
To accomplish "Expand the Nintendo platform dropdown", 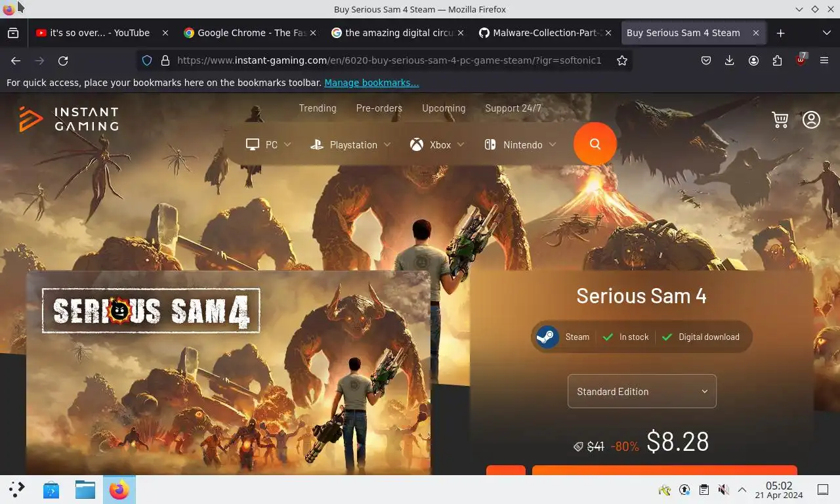I will pyautogui.click(x=520, y=144).
